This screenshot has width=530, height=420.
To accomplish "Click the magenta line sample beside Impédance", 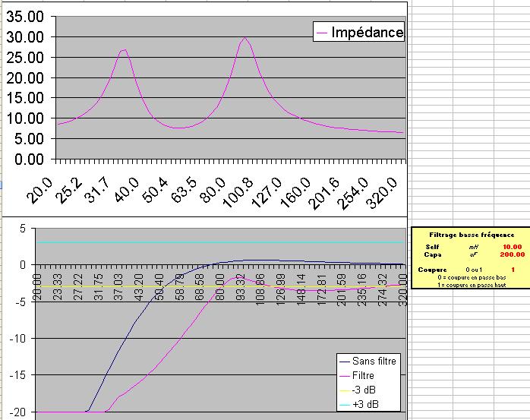I will [321, 33].
